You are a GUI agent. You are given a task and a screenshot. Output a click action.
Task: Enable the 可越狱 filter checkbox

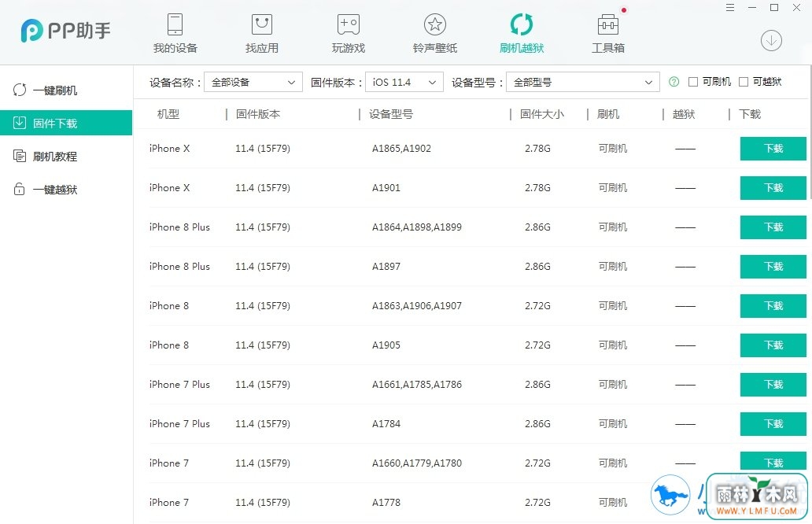pyautogui.click(x=743, y=82)
